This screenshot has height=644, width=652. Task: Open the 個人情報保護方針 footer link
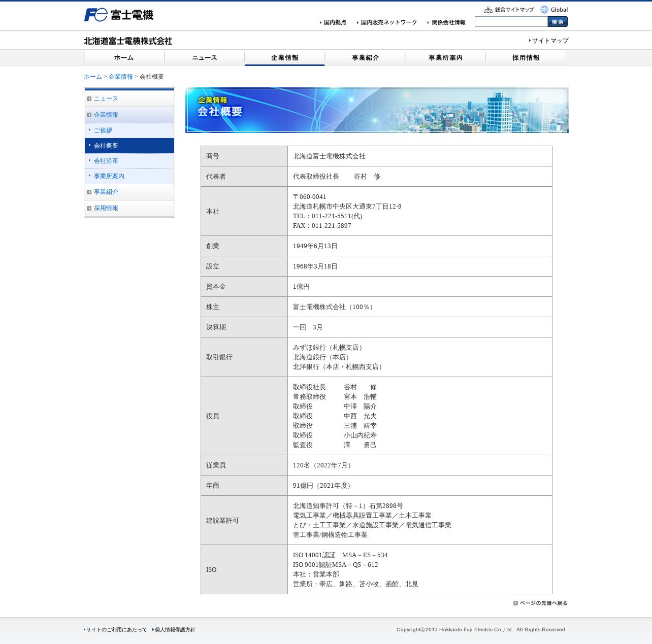[174, 630]
